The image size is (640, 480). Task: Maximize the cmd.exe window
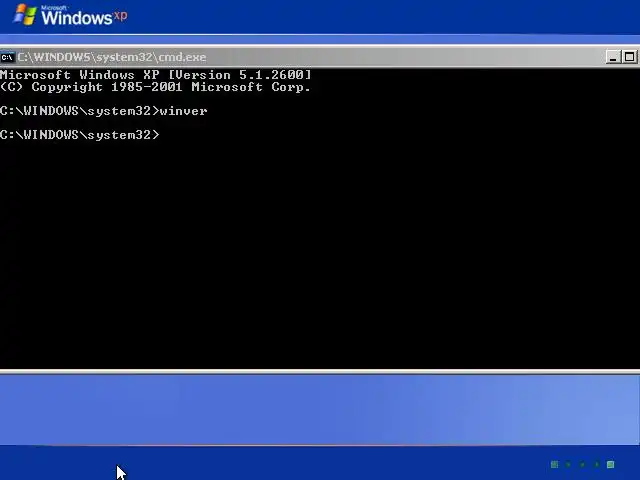[629, 57]
